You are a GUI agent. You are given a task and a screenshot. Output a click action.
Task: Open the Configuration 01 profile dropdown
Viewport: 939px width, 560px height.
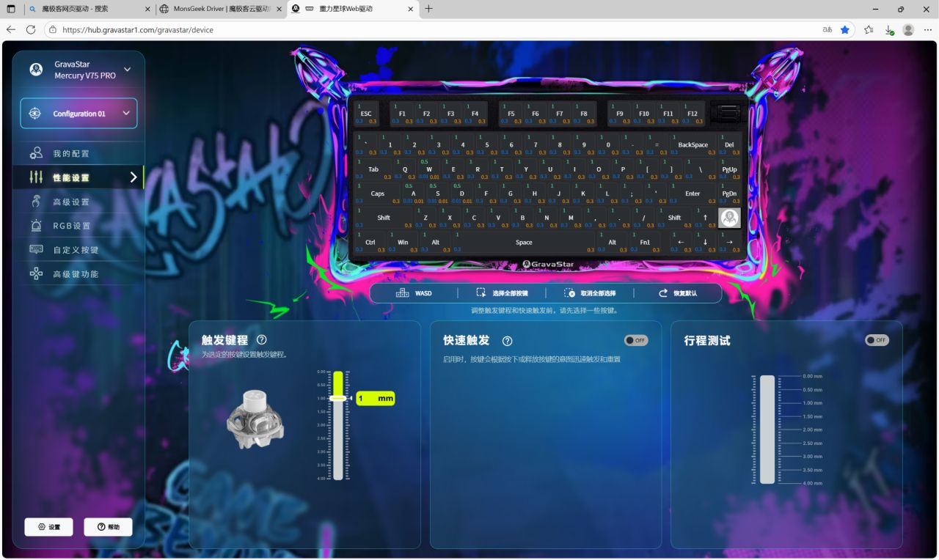[78, 114]
